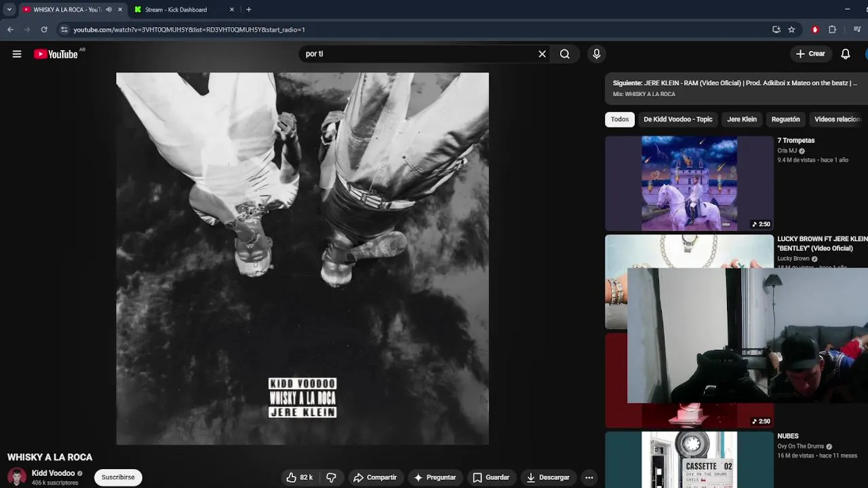Close the WHISKY A LA ROCA tab
868x488 pixels.
pos(120,9)
